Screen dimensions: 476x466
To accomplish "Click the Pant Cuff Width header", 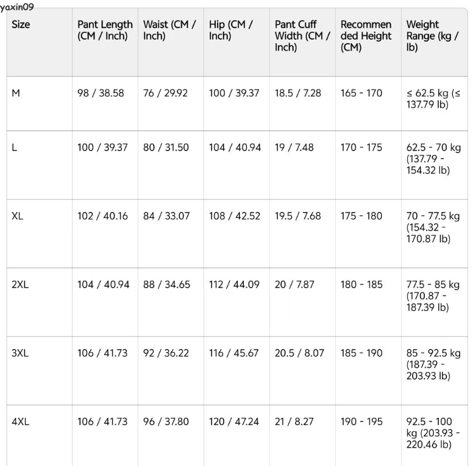I will [x=302, y=36].
